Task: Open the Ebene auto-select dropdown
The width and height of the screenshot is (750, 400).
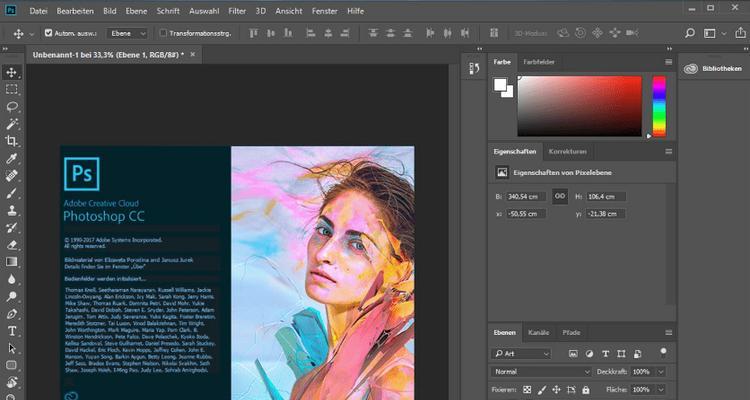Action: click(127, 33)
